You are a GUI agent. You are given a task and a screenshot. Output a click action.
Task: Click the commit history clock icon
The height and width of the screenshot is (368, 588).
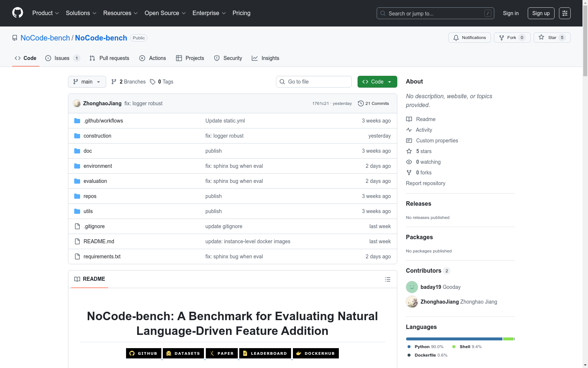361,103
